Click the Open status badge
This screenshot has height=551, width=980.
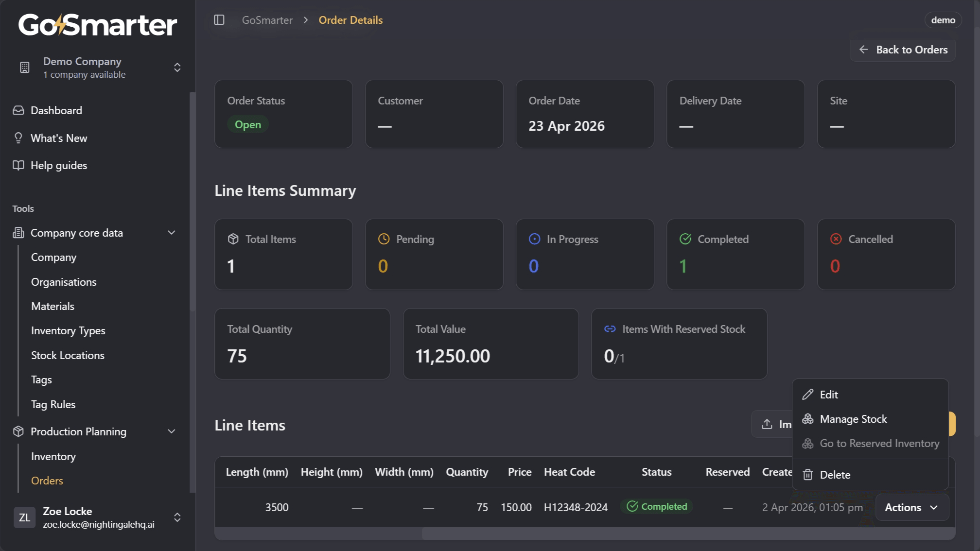pyautogui.click(x=248, y=124)
